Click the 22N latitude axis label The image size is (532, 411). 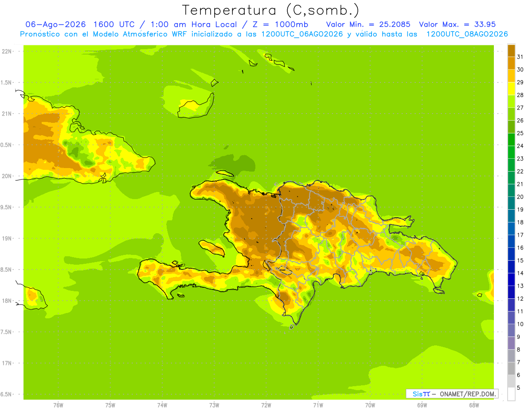[7, 51]
